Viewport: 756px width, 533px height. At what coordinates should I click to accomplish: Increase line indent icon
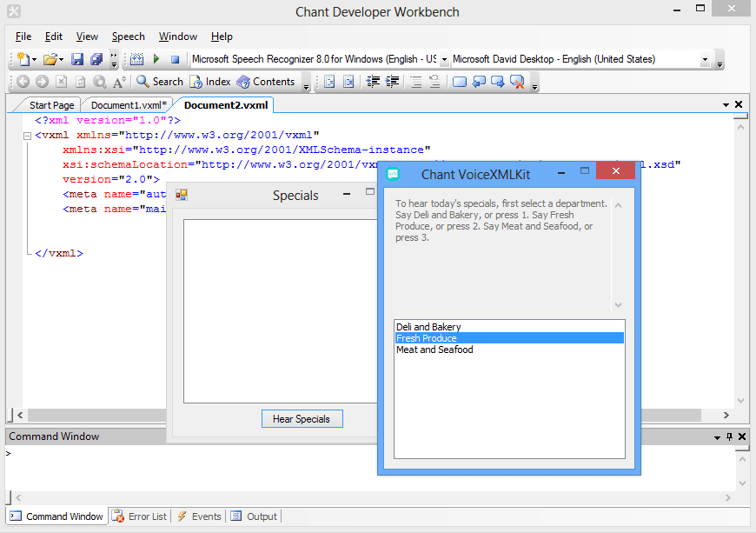coord(392,82)
